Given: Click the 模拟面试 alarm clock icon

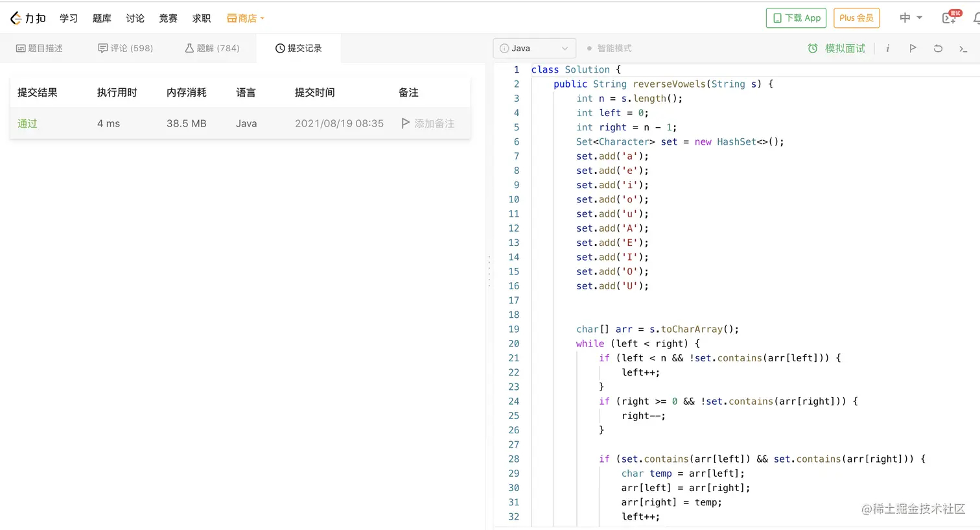Looking at the screenshot, I should (813, 48).
